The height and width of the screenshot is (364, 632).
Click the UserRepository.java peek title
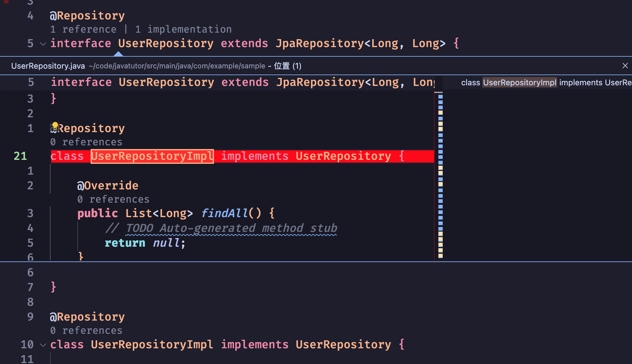tap(48, 66)
